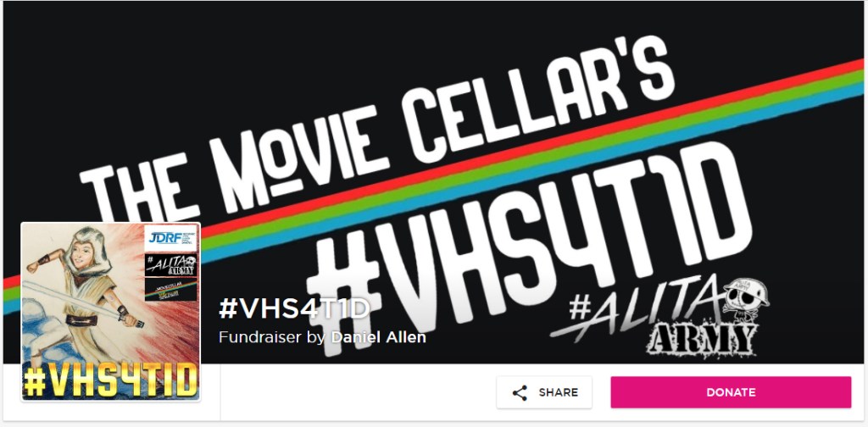Viewport: 868px width, 427px height.
Task: Click the Movie Cellar badge in thumbnail
Action: (170, 290)
